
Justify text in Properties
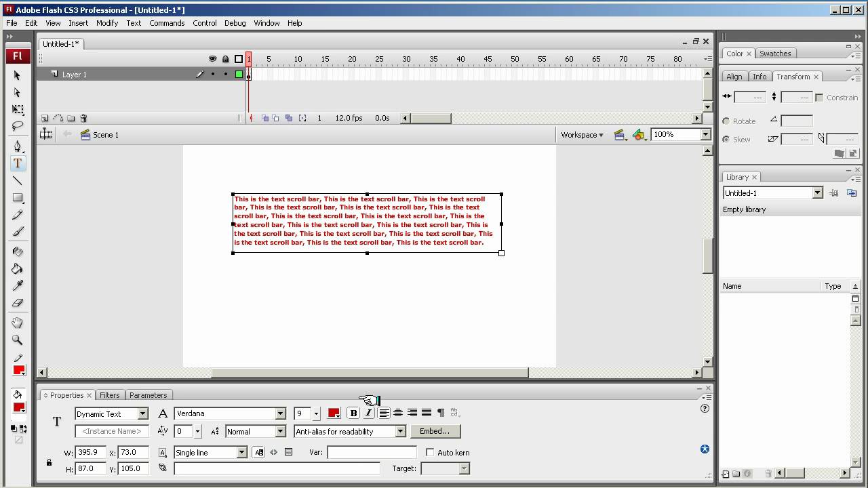point(427,413)
